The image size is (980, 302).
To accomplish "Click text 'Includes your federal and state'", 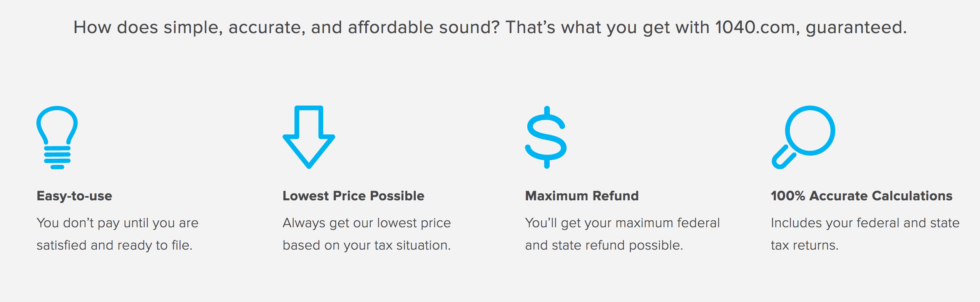I will 865,223.
